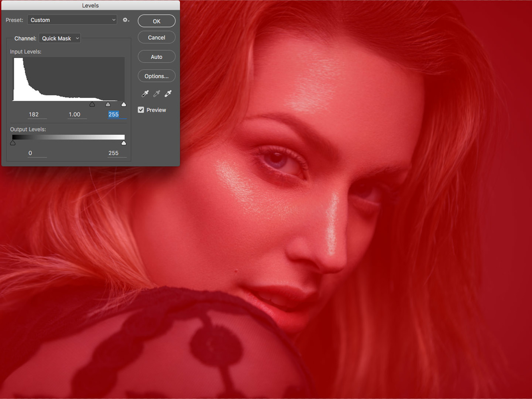Click the Channel label
This screenshot has width=532, height=399.
(25, 38)
